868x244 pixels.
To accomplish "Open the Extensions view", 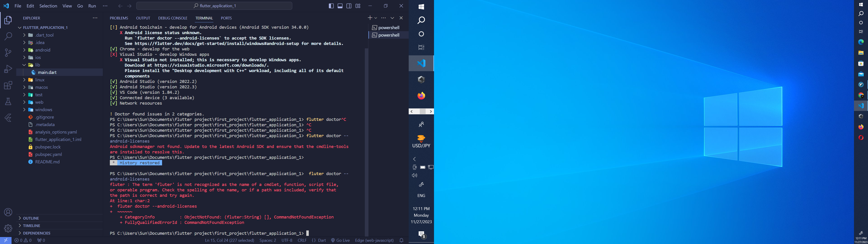I will [8, 85].
